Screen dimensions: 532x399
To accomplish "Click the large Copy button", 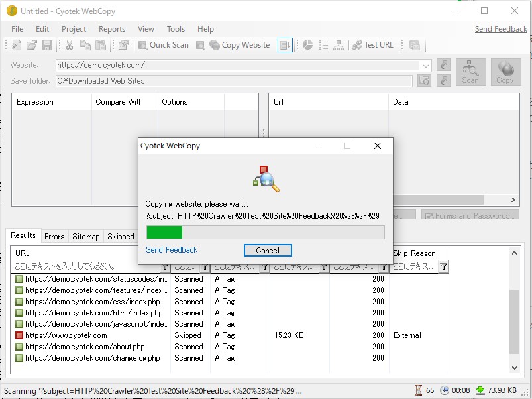I will 506,72.
